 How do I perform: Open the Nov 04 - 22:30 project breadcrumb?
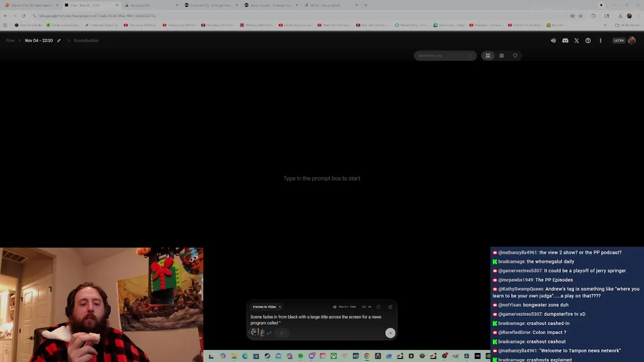point(39,40)
